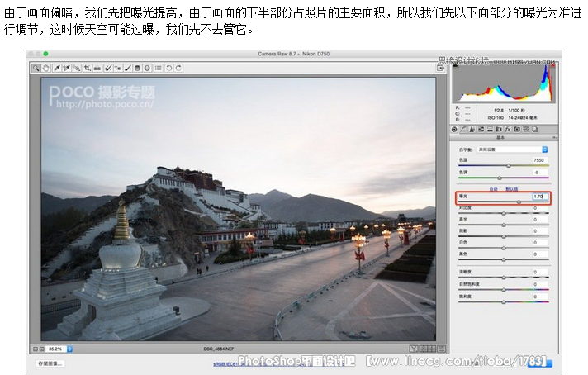Switch to the Detail panel tab
Viewport: 588px width, 375px height.
click(x=472, y=130)
